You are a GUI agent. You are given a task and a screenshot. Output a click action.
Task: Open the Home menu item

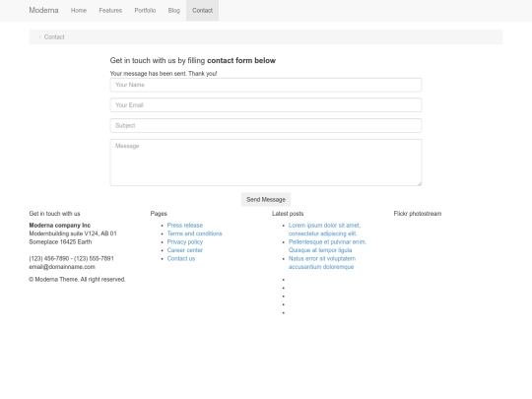[79, 11]
